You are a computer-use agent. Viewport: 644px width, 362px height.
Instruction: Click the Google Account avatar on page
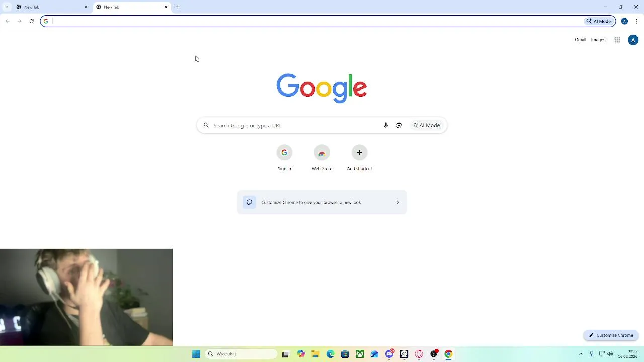(633, 40)
